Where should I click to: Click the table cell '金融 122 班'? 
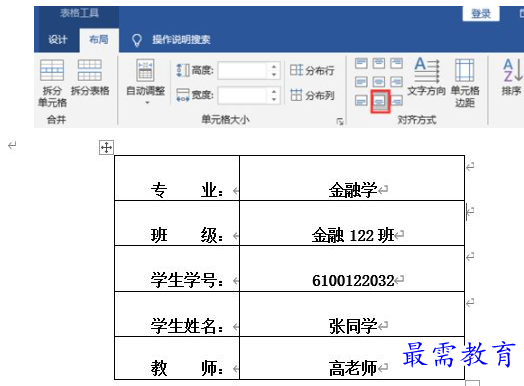point(352,223)
